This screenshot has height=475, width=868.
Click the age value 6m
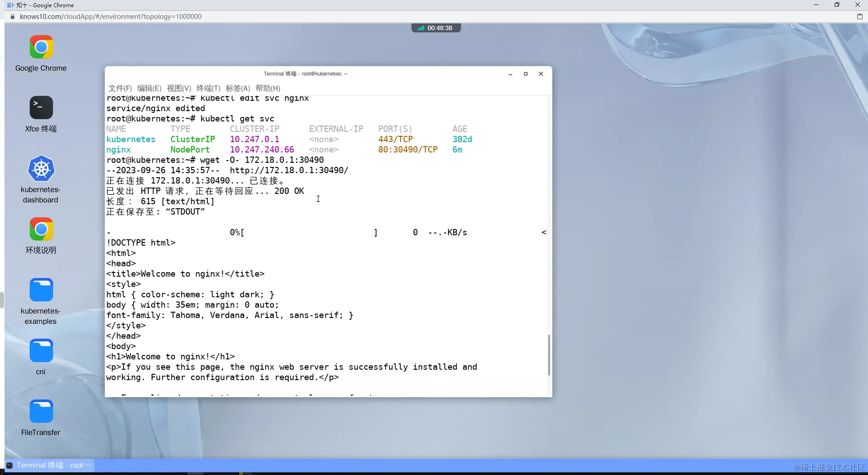[457, 150]
